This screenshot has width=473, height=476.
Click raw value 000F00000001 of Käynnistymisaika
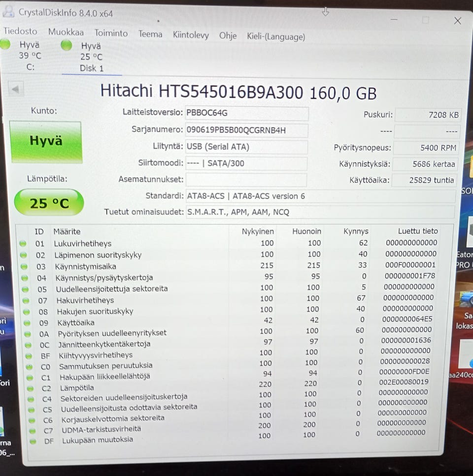point(410,265)
